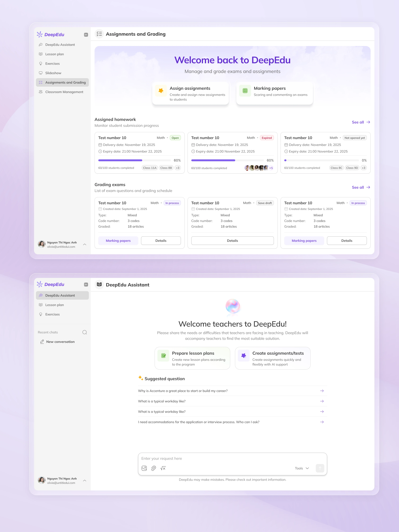This screenshot has width=399, height=532.
Task: Click the DeepEdu logo on the DeepEdu Assistant screen
Action: click(x=50, y=285)
